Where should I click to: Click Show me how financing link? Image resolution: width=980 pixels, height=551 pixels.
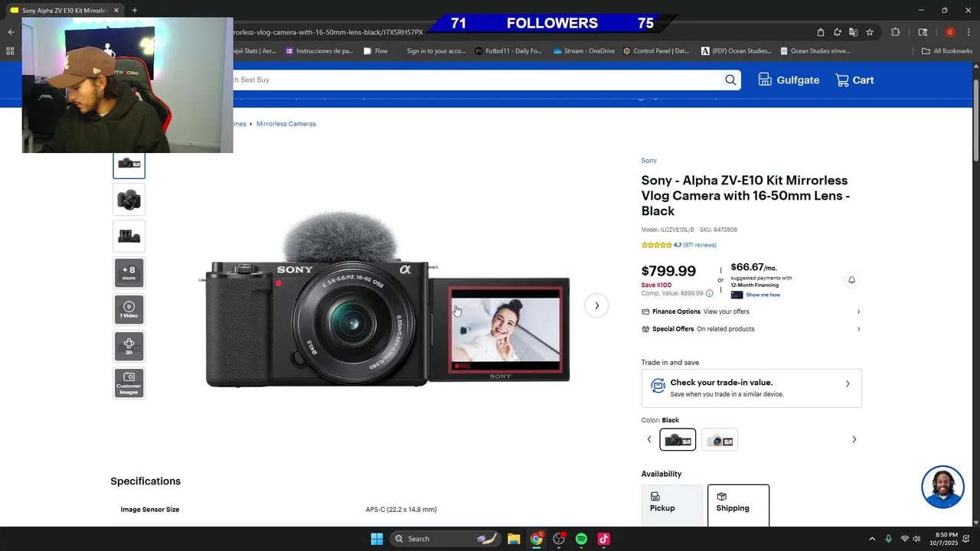point(763,295)
